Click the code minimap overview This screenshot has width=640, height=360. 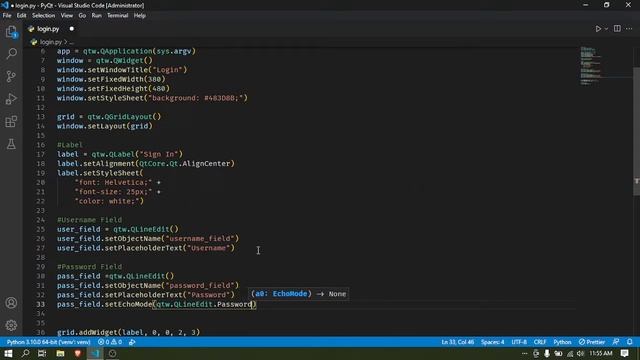pyautogui.click(x=591, y=65)
